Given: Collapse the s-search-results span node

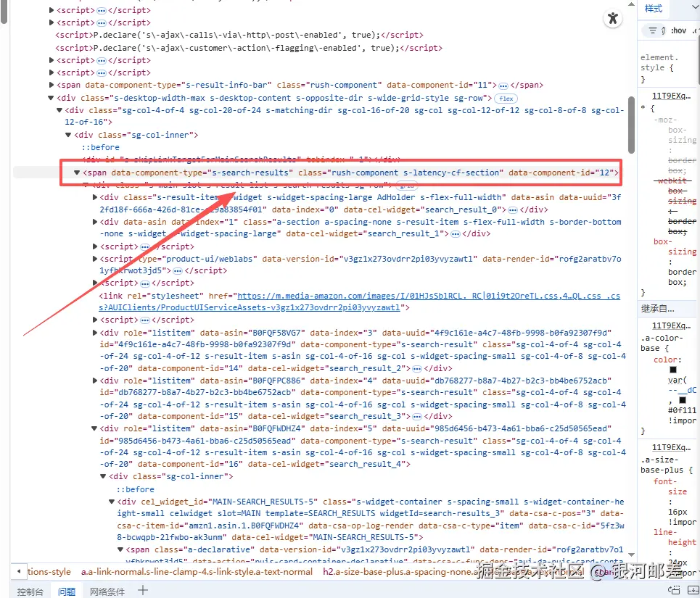Looking at the screenshot, I should (77, 173).
